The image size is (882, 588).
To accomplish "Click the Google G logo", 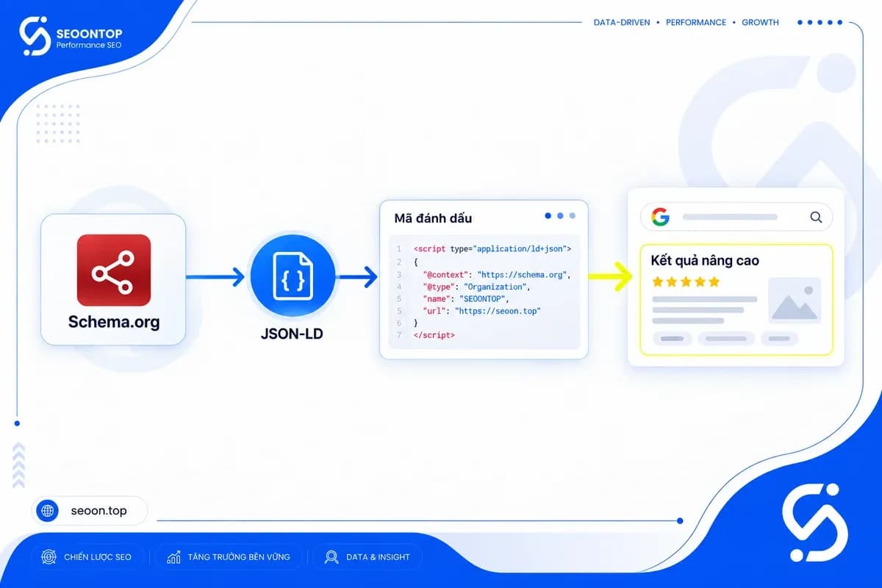I will [660, 217].
